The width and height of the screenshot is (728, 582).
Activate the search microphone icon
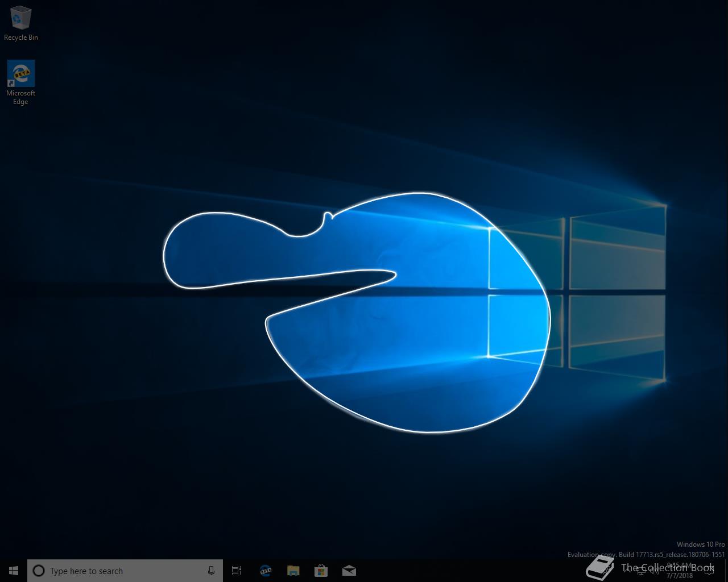coord(211,571)
